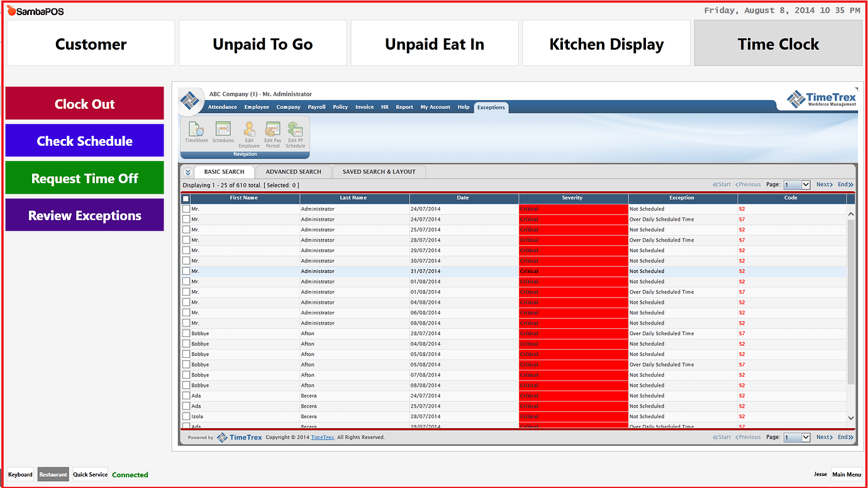This screenshot has width=868, height=488.
Task: Click the red Clock Out button
Action: 85,104
